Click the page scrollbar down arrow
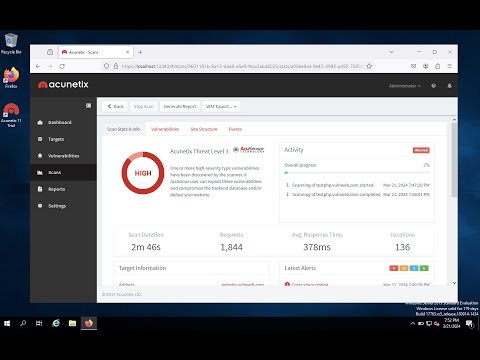This screenshot has width=480, height=360. (454, 283)
